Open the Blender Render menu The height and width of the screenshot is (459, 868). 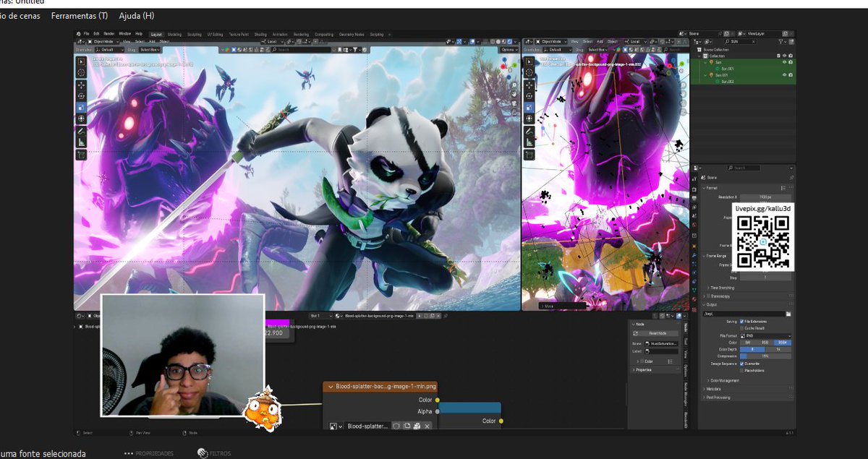[x=109, y=34]
